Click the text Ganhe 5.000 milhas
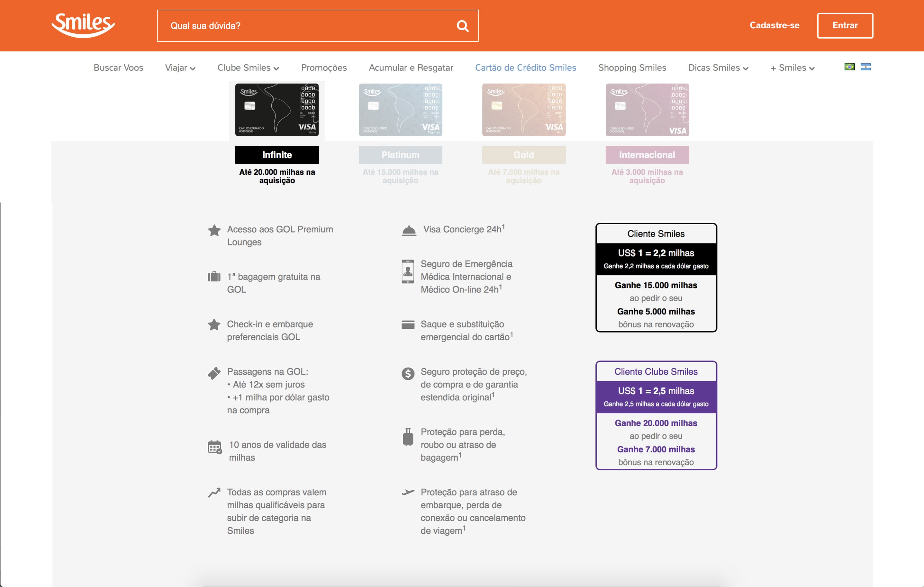 (656, 312)
